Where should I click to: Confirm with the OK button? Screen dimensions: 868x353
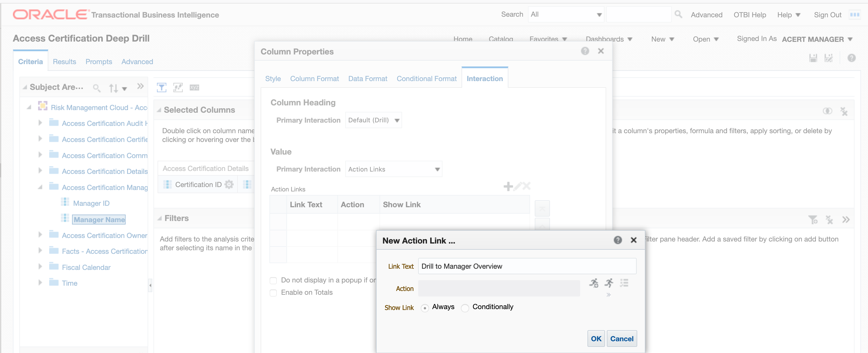click(596, 339)
